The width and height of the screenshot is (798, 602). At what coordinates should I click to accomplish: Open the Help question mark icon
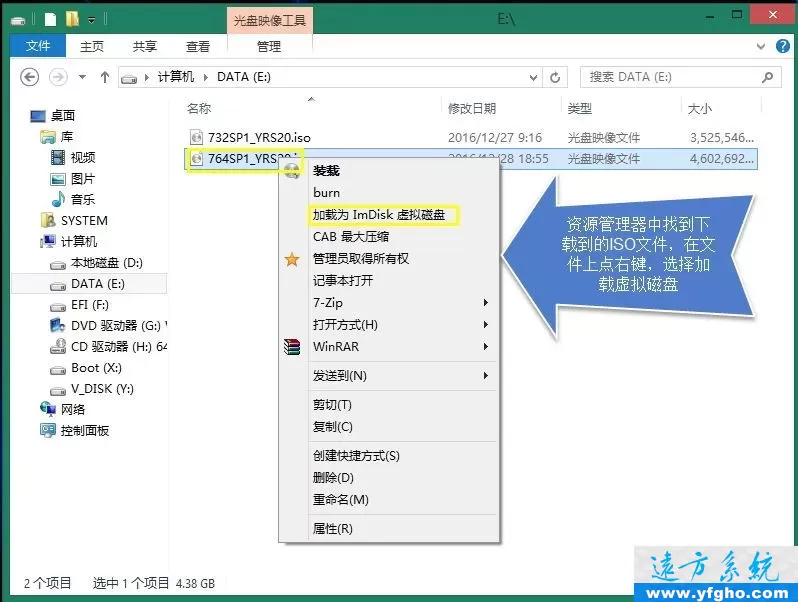pyautogui.click(x=783, y=46)
